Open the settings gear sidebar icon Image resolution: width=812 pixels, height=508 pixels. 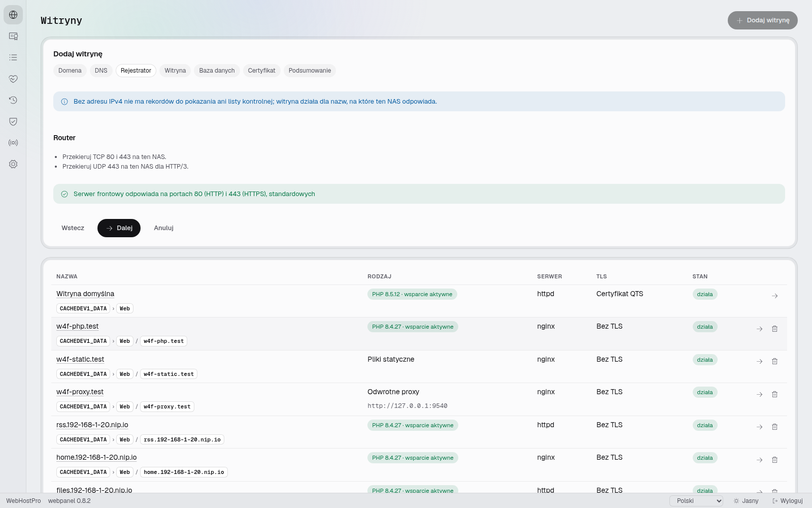click(13, 164)
